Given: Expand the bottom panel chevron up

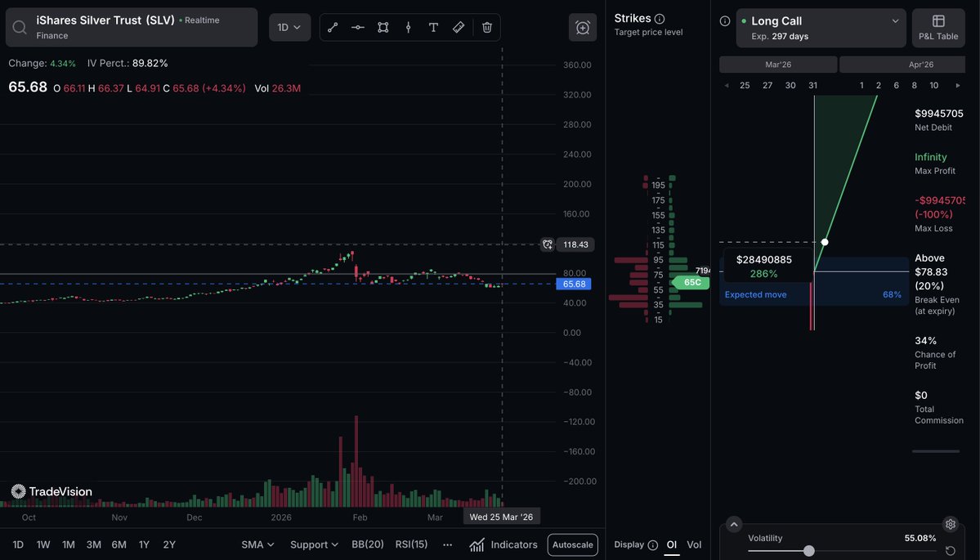Looking at the screenshot, I should [734, 524].
